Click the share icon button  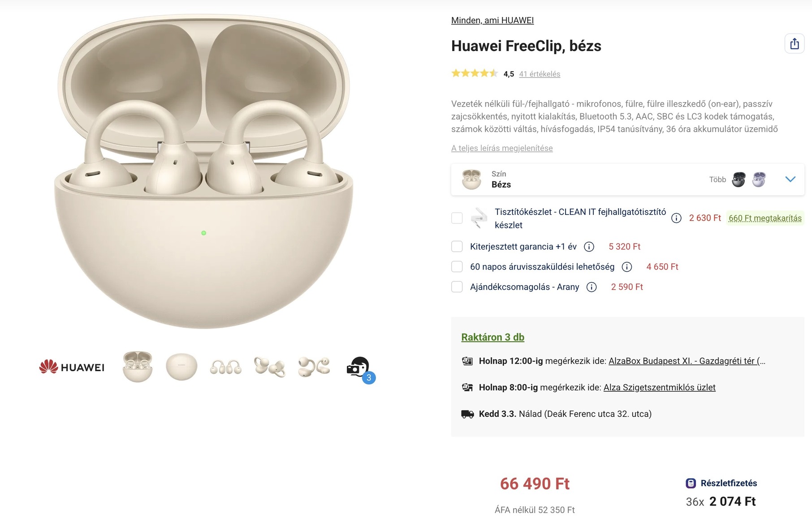794,44
